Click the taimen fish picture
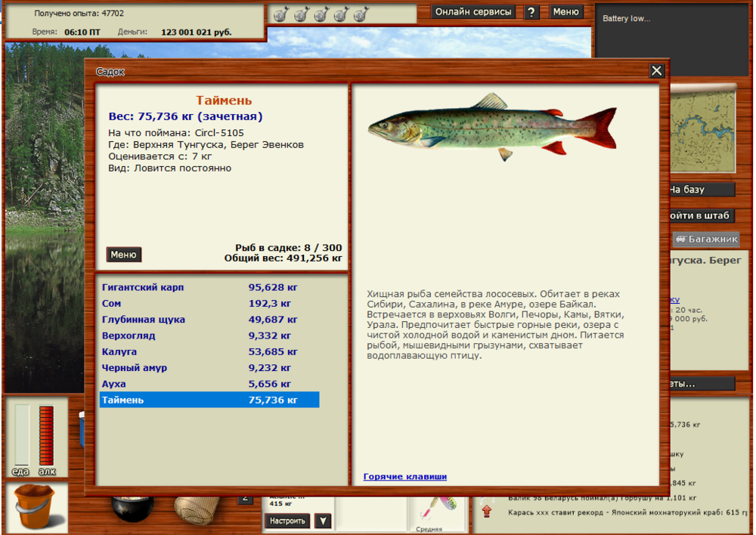 492,127
